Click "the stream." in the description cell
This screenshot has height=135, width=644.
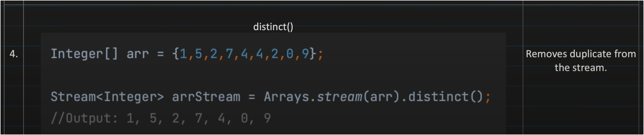[581, 68]
